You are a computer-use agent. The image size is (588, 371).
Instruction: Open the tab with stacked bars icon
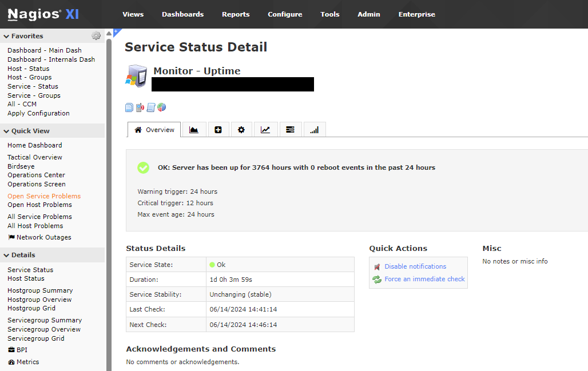[290, 130]
